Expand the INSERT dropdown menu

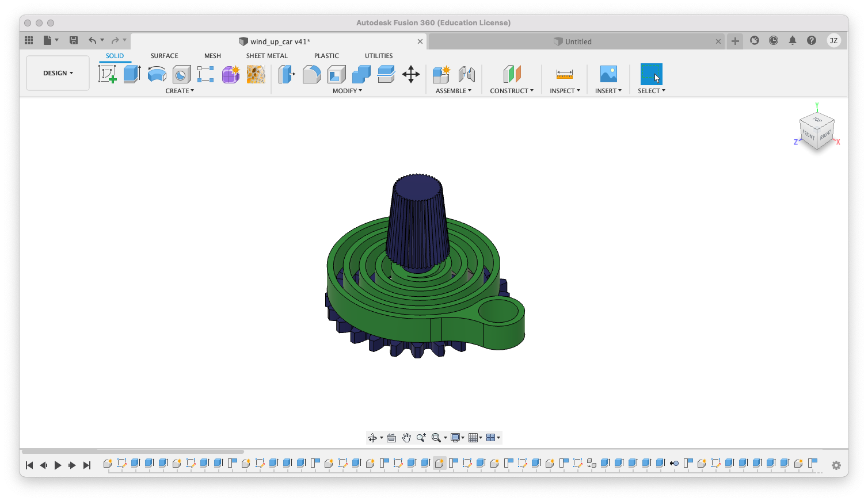(608, 91)
